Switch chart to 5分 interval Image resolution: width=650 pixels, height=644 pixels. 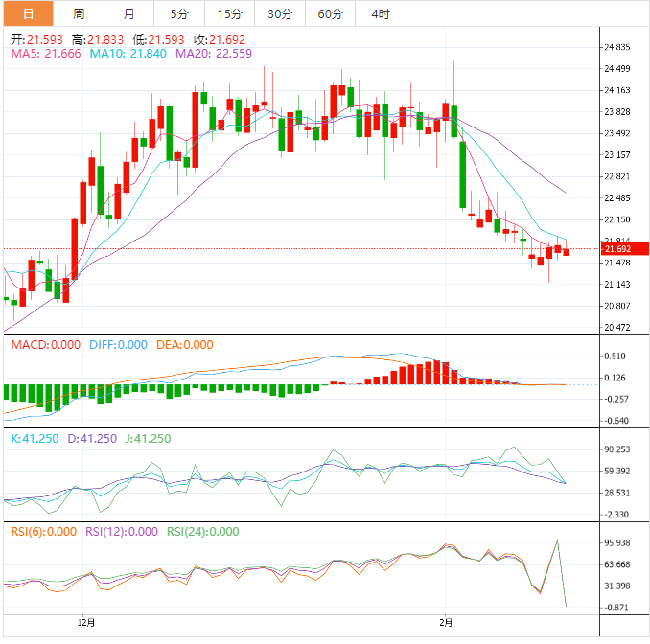point(179,13)
